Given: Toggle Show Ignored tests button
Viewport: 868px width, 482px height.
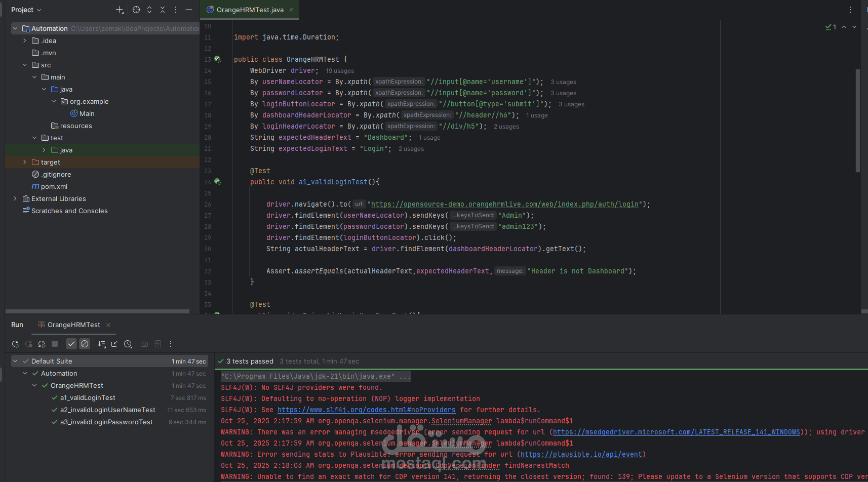Looking at the screenshot, I should 85,344.
